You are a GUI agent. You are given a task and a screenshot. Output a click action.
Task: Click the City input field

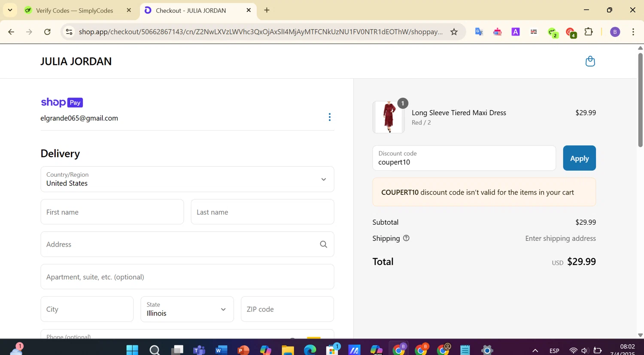pos(87,309)
